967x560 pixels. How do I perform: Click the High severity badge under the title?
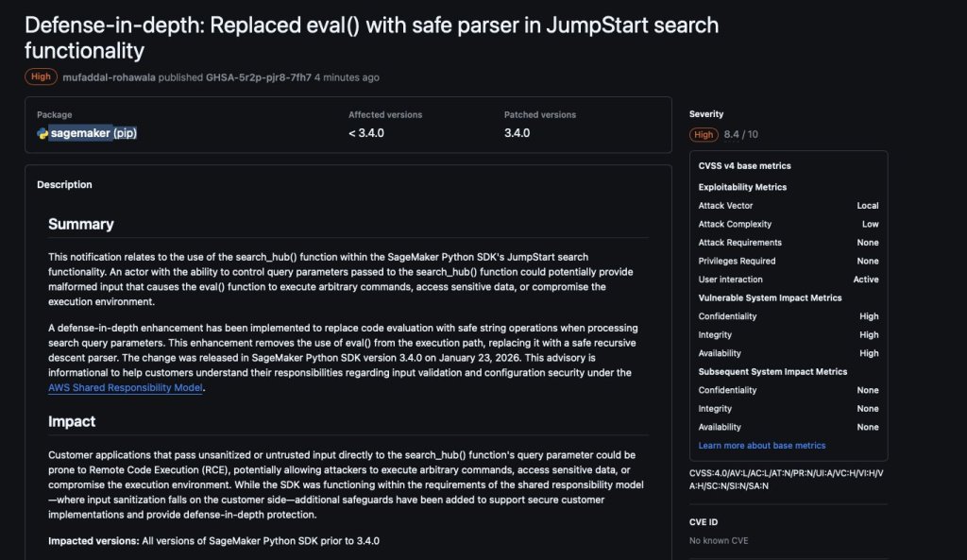(x=41, y=77)
